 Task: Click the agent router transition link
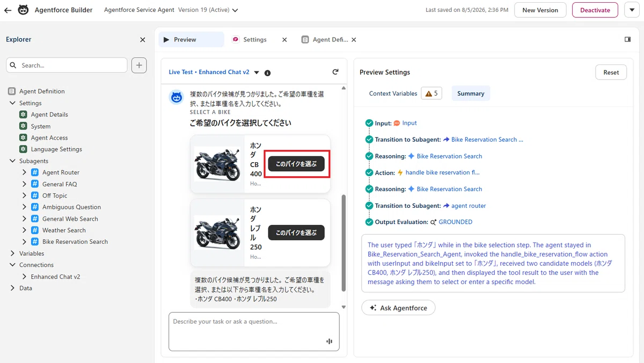pos(468,206)
